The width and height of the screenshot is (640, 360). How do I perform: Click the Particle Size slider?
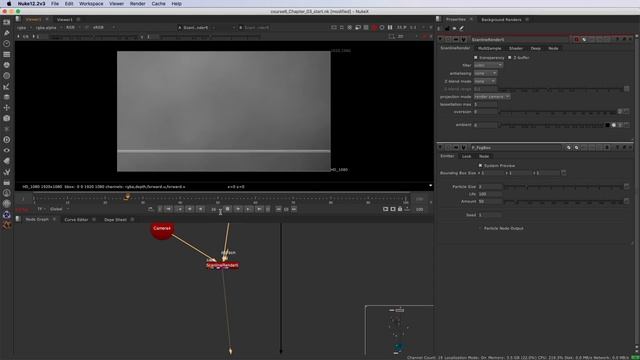click(563, 187)
